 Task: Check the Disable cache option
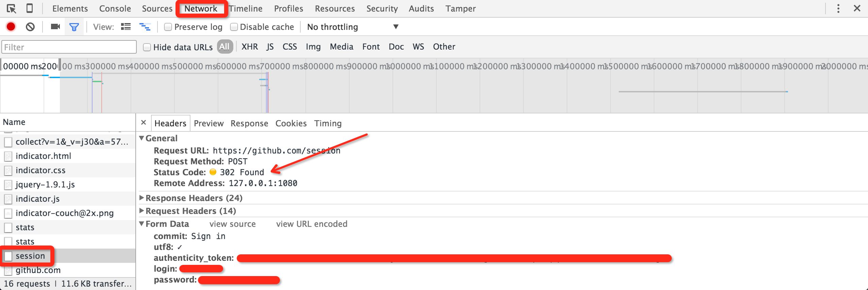(234, 27)
